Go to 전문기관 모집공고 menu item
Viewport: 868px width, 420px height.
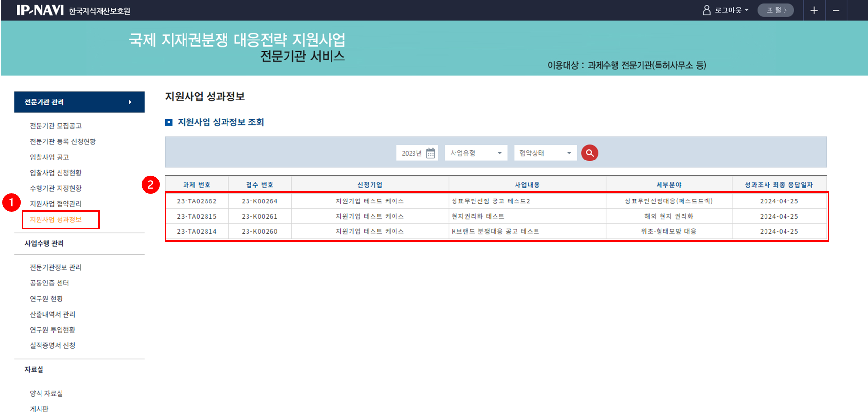point(56,126)
